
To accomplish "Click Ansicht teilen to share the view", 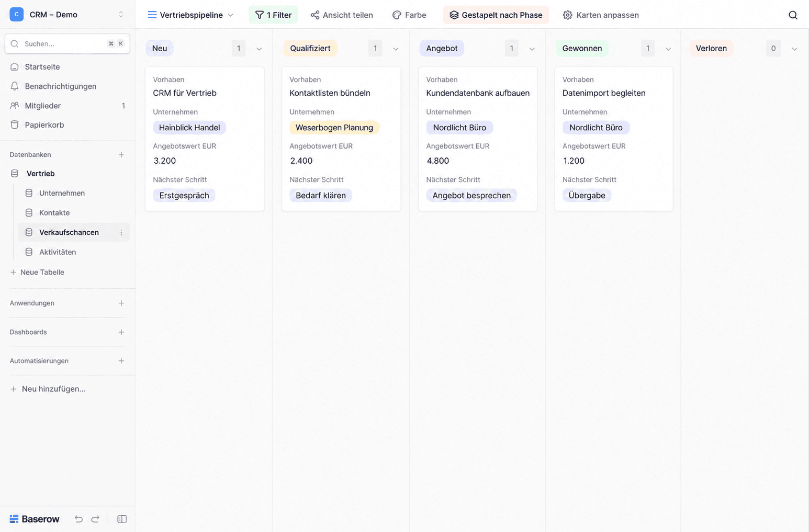I will 342,15.
